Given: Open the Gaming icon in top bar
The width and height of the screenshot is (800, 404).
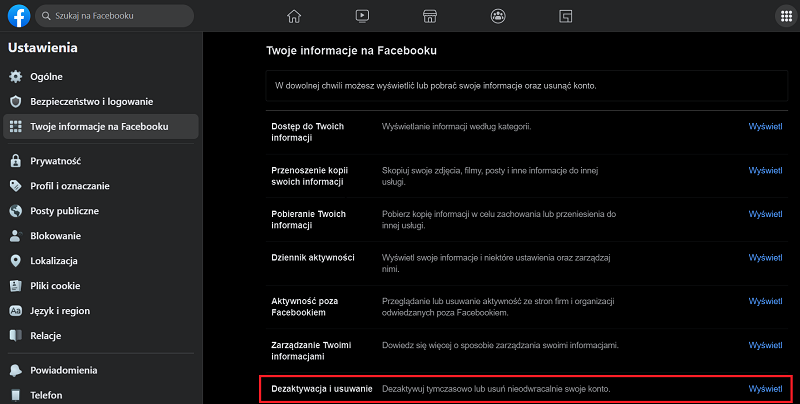Looking at the screenshot, I should point(565,16).
